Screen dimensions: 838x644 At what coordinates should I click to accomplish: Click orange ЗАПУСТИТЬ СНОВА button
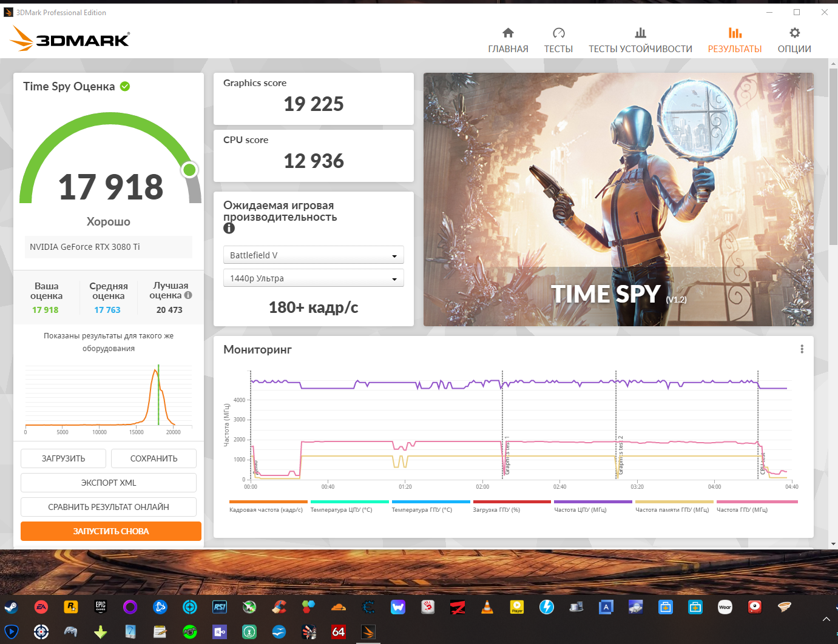pyautogui.click(x=111, y=531)
